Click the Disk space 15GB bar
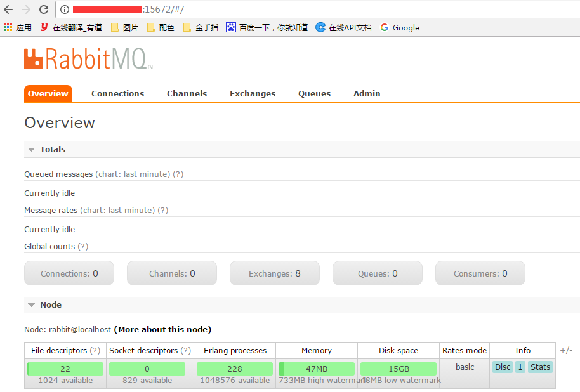Viewport: 580px width, 392px height. [399, 369]
